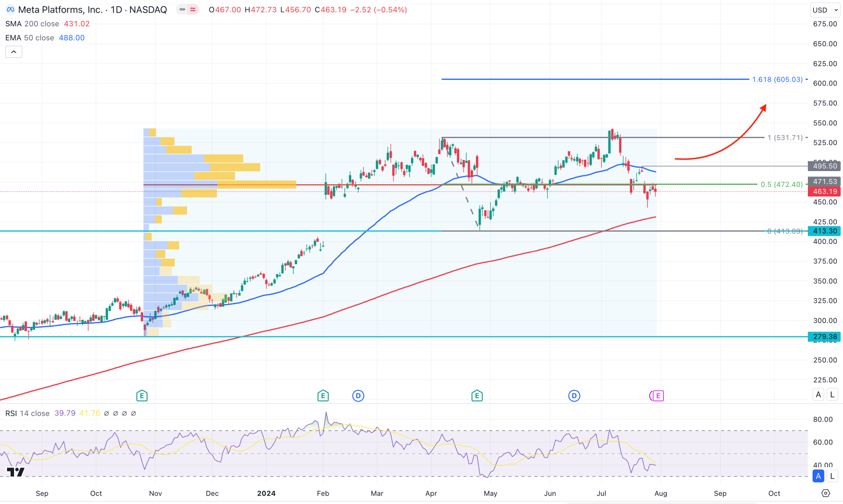Toggle log scale L on RSI pane

click(832, 476)
